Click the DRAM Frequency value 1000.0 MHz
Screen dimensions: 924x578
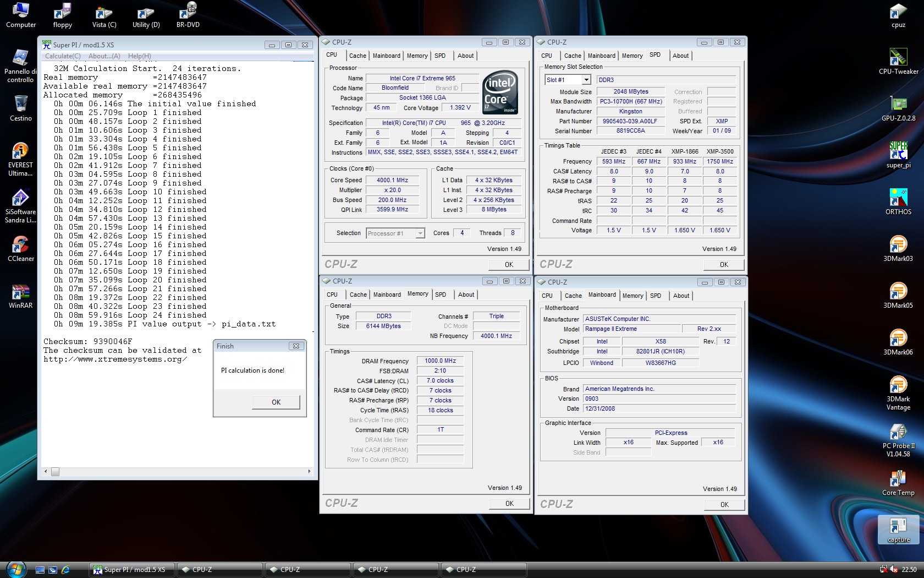(x=440, y=361)
